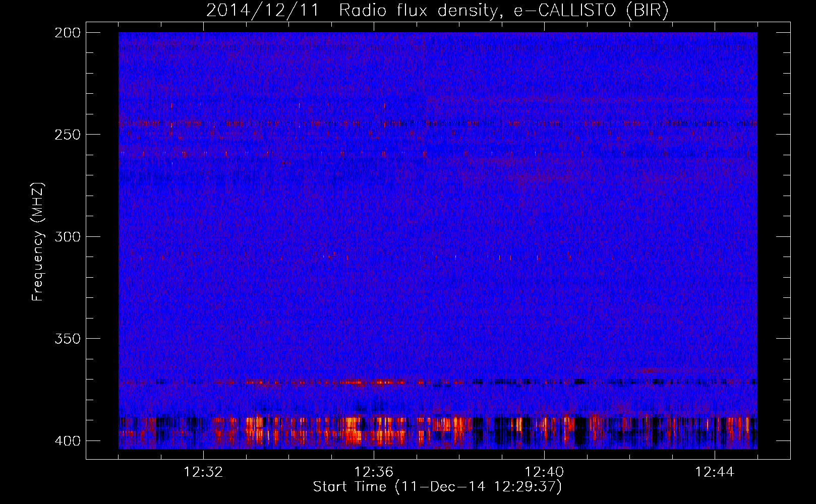Click the 12:32 time tick label
This screenshot has height=504, width=816.
(203, 472)
